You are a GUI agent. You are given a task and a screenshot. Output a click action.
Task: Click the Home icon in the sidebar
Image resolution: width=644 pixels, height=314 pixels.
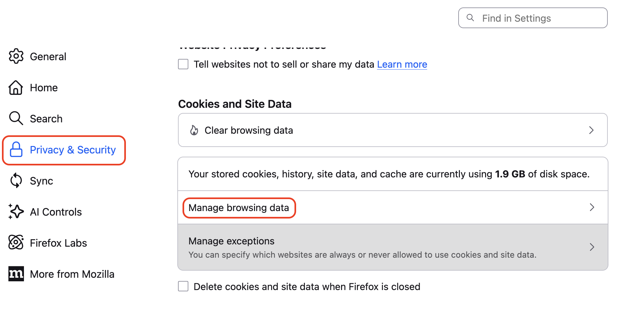[16, 87]
